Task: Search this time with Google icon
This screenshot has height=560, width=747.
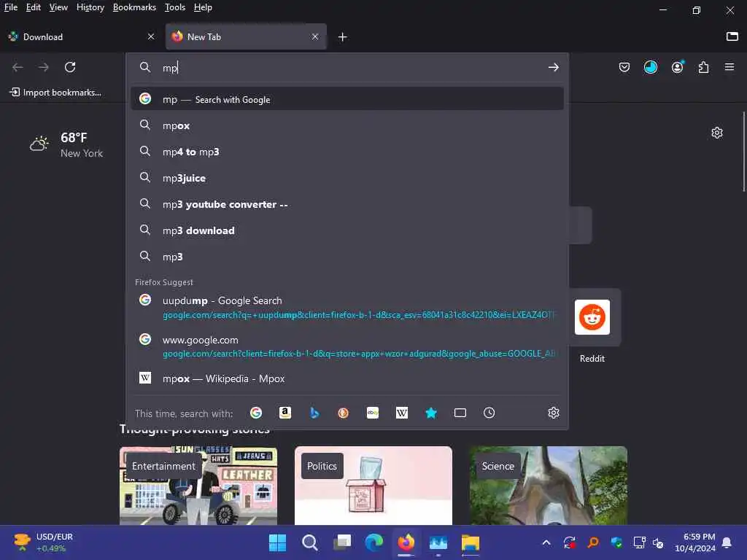Action: click(256, 413)
